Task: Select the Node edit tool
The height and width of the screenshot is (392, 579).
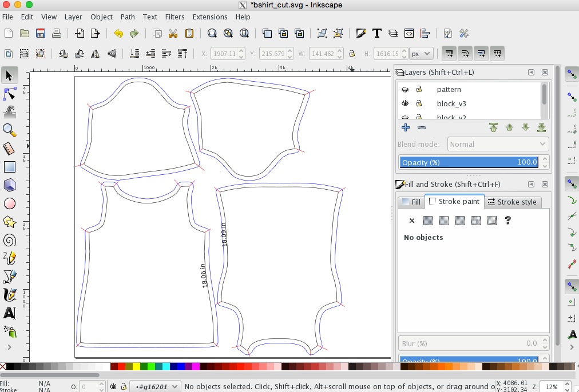Action: [x=10, y=93]
